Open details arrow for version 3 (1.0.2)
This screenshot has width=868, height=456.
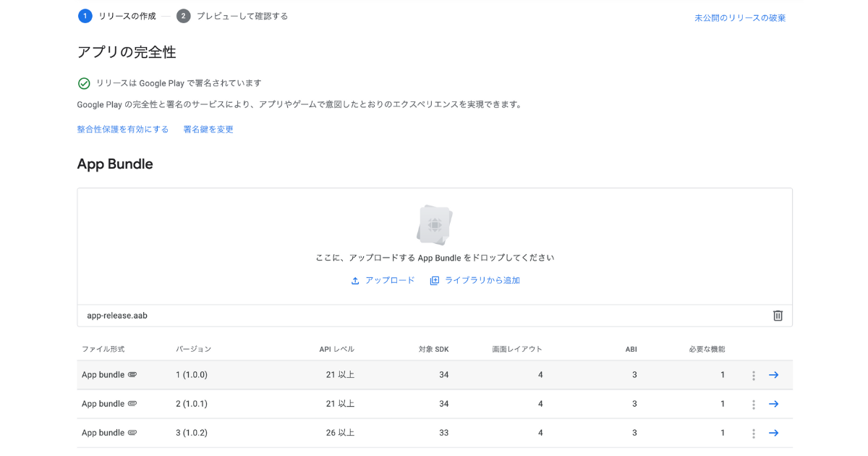(x=774, y=433)
